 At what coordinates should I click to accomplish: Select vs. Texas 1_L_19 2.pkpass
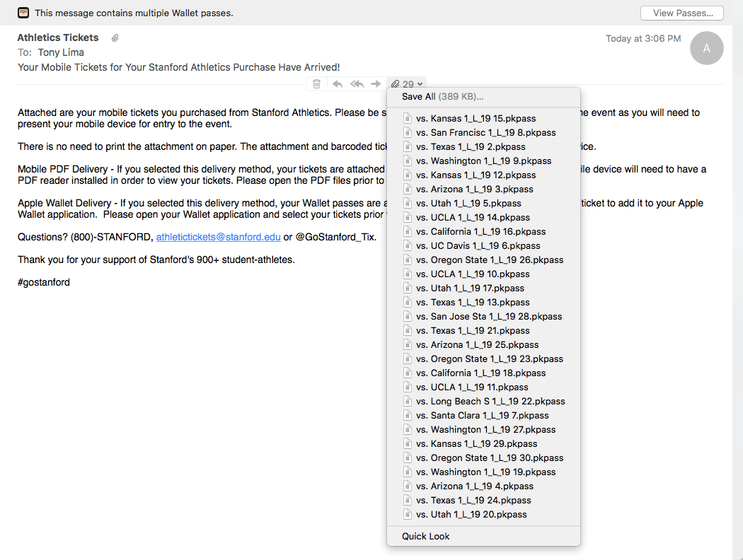click(483, 147)
